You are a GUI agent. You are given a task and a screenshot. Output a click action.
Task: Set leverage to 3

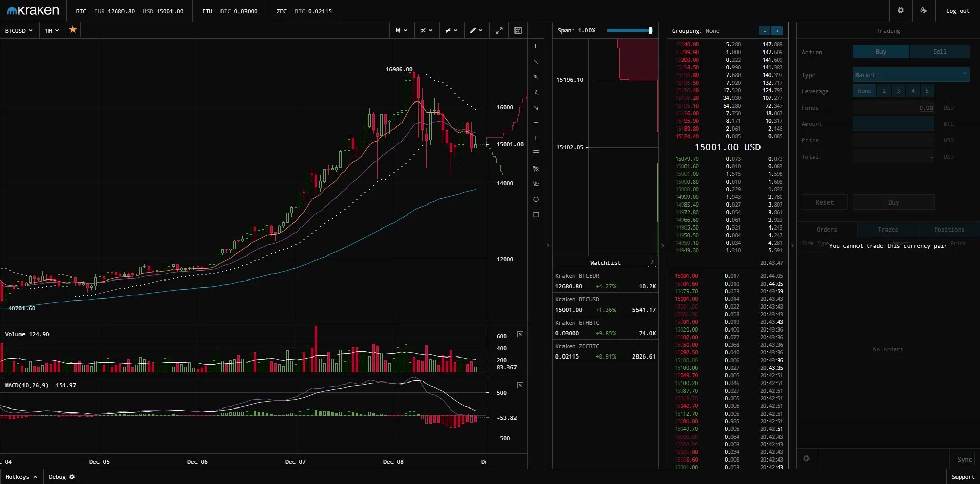(x=898, y=91)
